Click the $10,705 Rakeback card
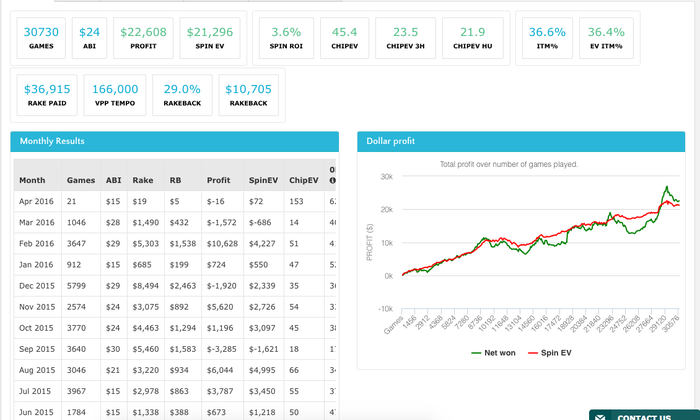 tap(249, 95)
